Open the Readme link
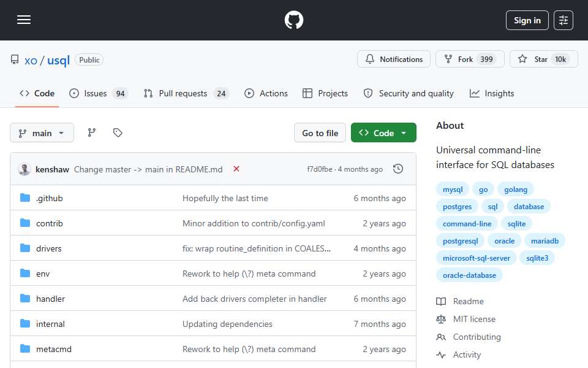Viewport: 588px width, 368px height. [x=460, y=301]
